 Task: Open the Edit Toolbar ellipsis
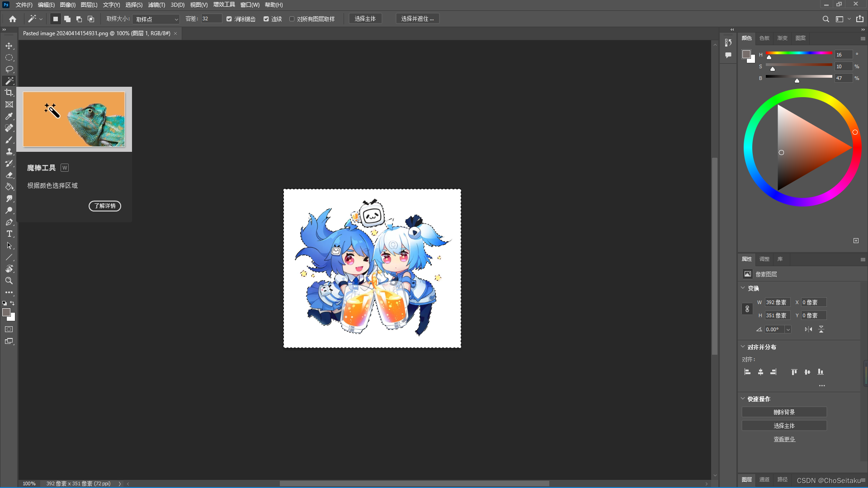tap(9, 292)
